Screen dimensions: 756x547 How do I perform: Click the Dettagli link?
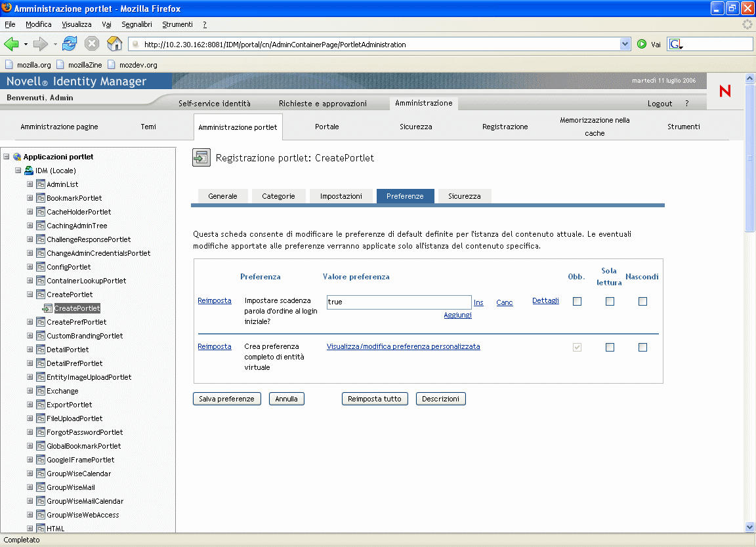tap(545, 300)
